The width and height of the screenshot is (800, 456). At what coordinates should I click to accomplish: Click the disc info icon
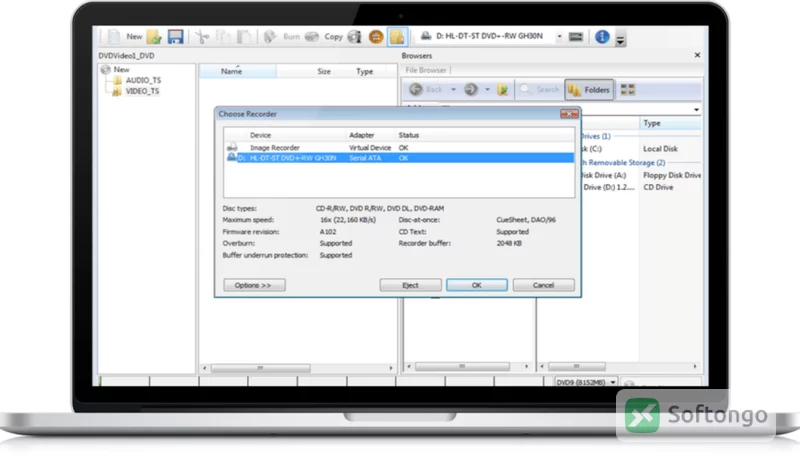[354, 36]
